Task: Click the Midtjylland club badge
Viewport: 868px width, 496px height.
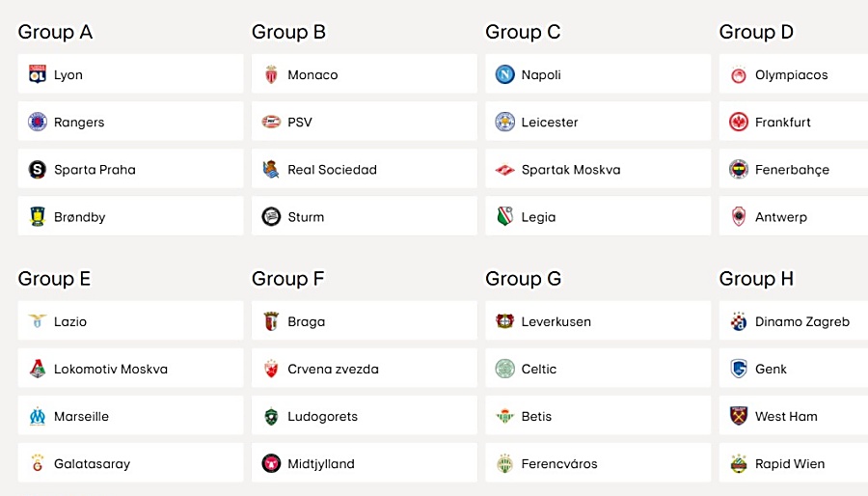Action: point(271,463)
